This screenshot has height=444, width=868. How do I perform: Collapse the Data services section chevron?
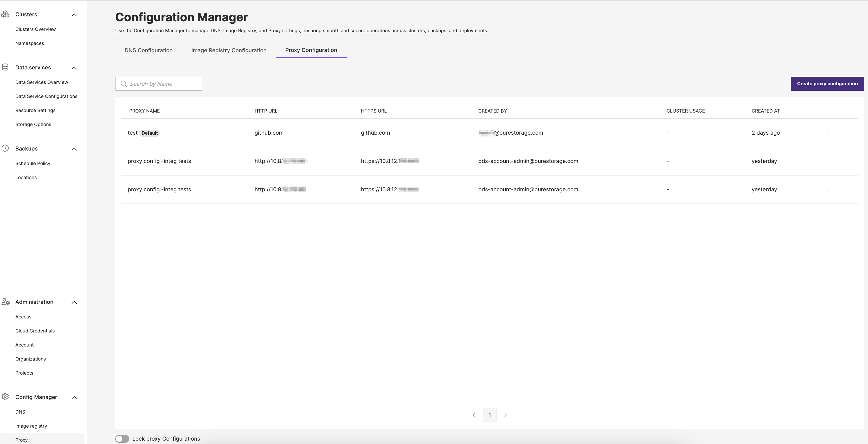coord(74,68)
